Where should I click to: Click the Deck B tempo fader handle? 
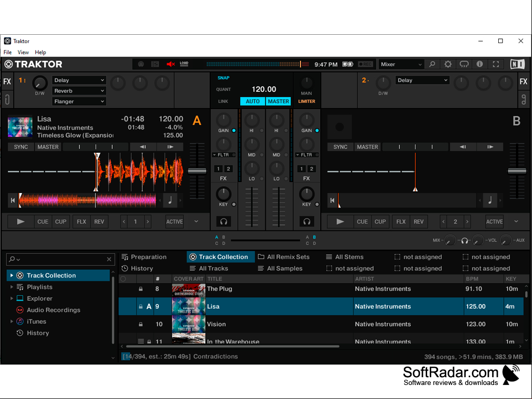517,171
